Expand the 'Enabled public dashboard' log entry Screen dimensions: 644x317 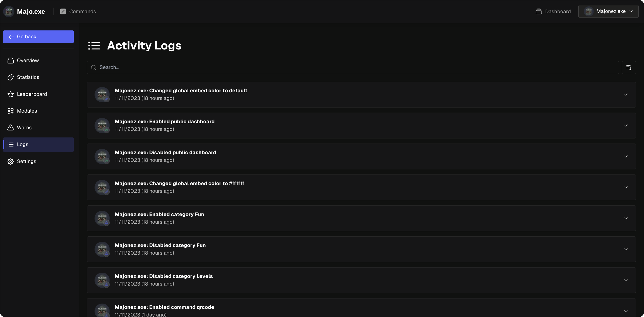[x=626, y=125]
